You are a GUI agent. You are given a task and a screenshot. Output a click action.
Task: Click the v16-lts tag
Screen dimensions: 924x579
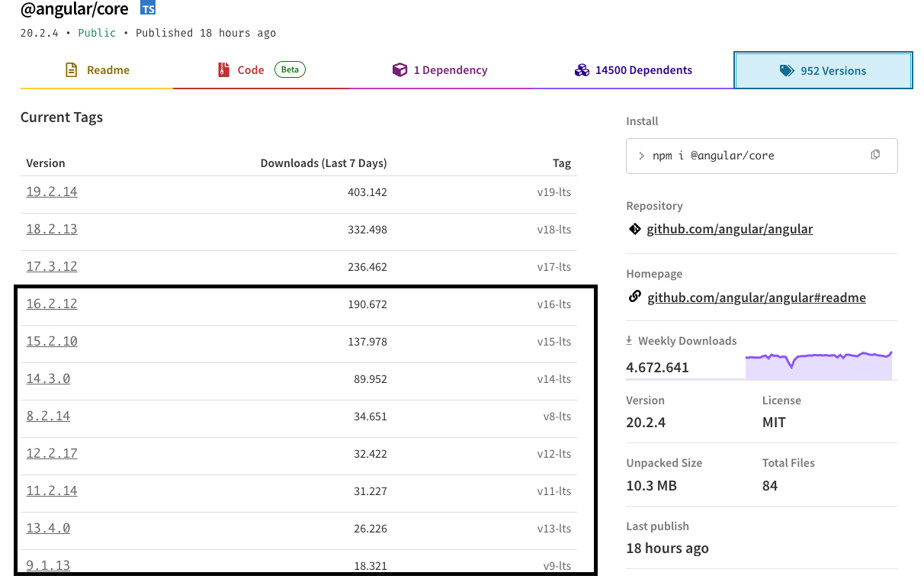pyautogui.click(x=554, y=304)
